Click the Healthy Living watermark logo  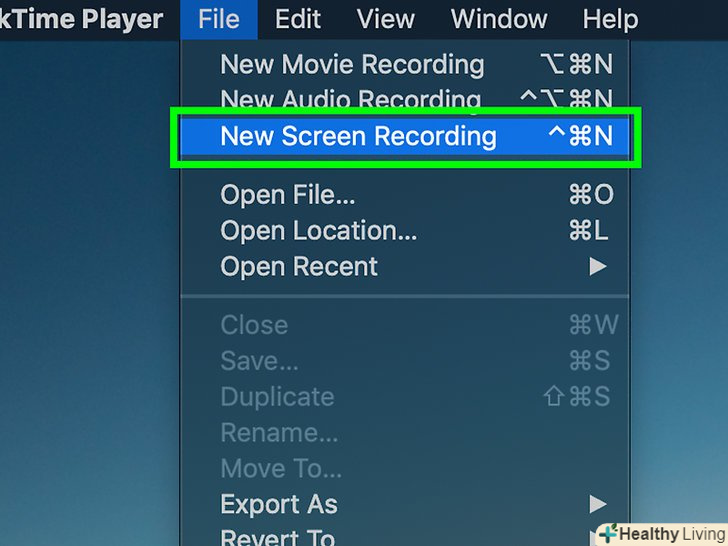tap(661, 534)
